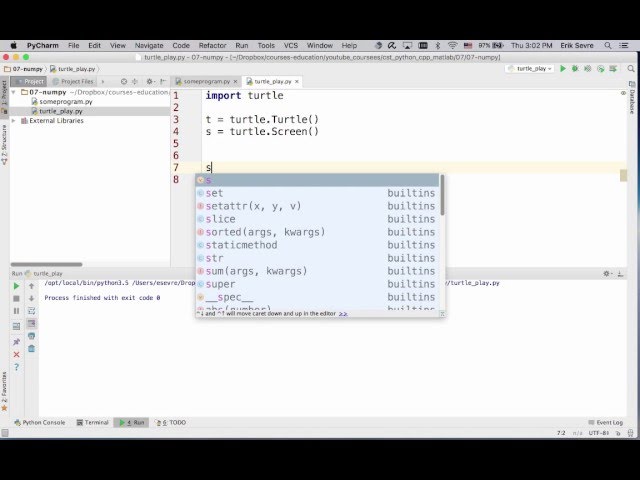Viewport: 640px width, 480px height.
Task: Rerun turtle_play in the Run panel
Action: click(x=16, y=286)
